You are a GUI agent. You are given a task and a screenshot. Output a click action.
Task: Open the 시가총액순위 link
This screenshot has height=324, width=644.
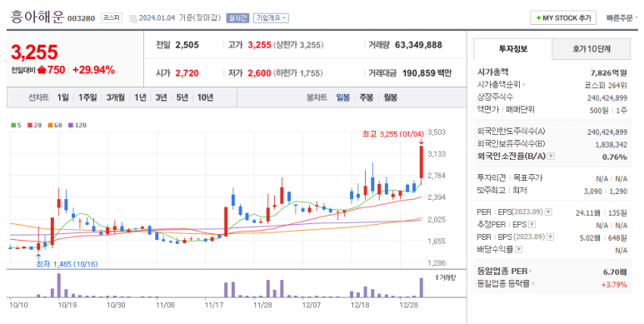pos(501,85)
